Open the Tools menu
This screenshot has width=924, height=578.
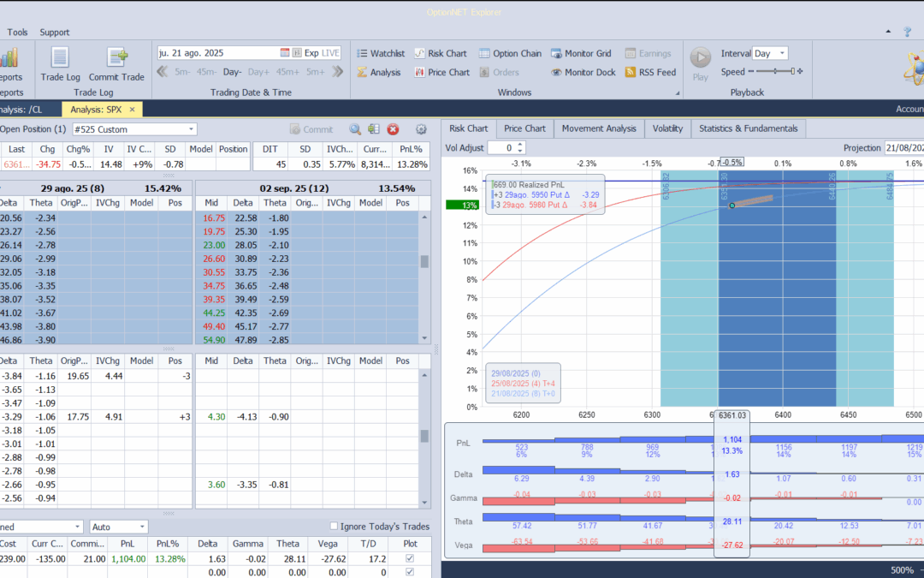coord(17,32)
